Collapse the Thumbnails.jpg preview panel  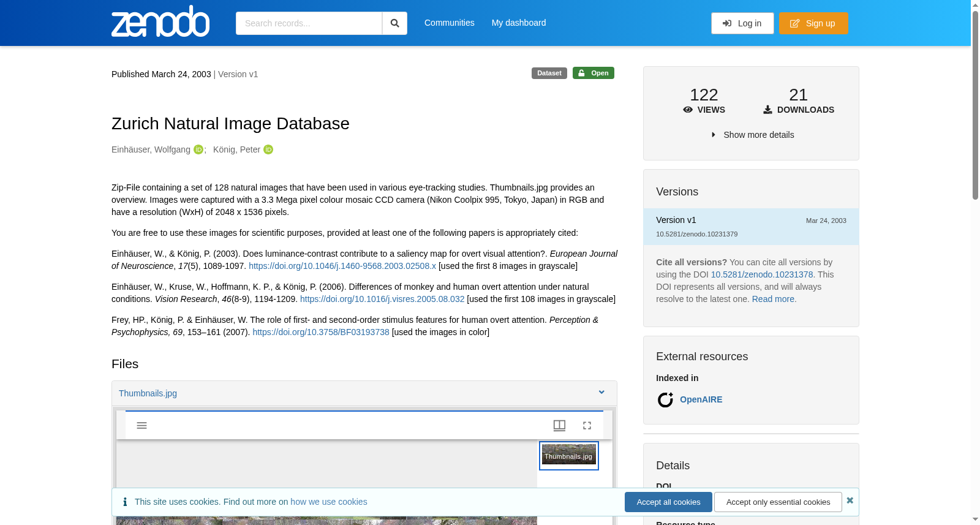pyautogui.click(x=601, y=393)
